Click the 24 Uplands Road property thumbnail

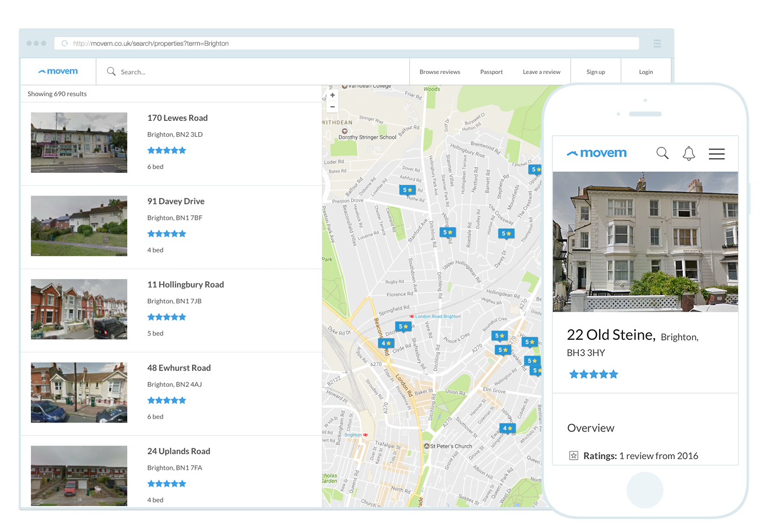tap(79, 476)
